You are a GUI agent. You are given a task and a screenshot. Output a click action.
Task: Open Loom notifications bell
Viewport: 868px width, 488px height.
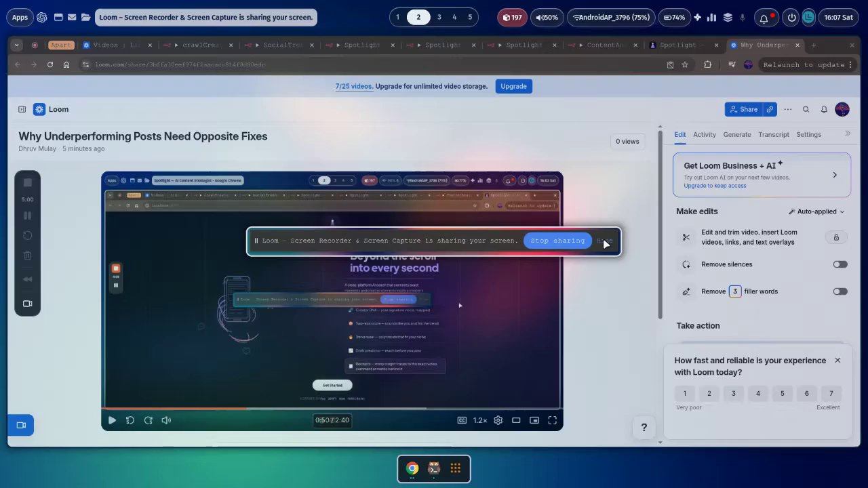coord(824,109)
